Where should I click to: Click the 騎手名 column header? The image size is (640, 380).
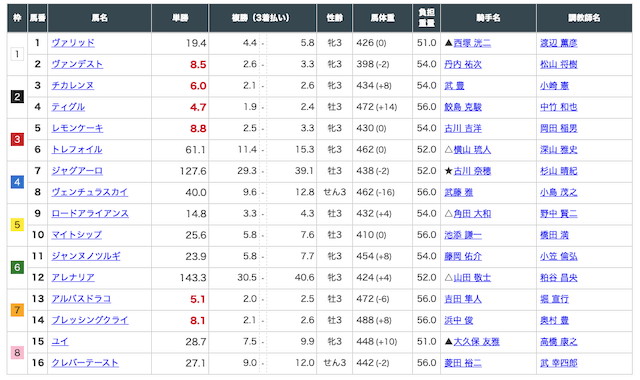click(x=488, y=18)
